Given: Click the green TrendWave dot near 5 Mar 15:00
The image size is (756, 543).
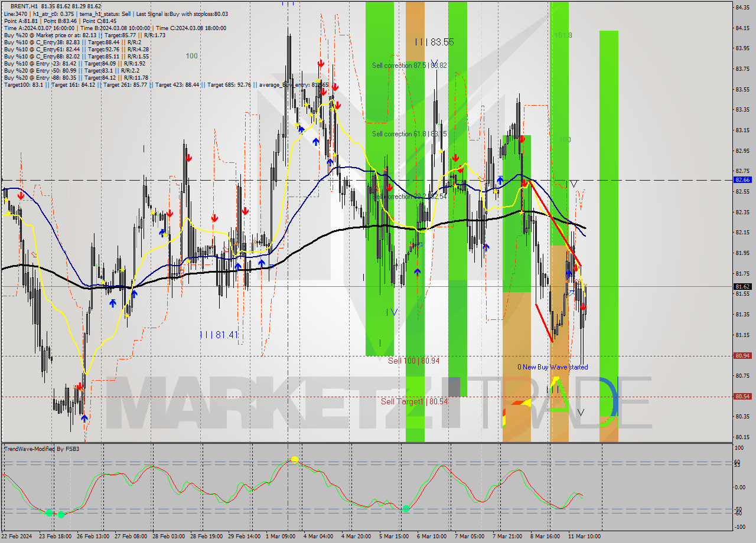Looking at the screenshot, I should pyautogui.click(x=406, y=508).
